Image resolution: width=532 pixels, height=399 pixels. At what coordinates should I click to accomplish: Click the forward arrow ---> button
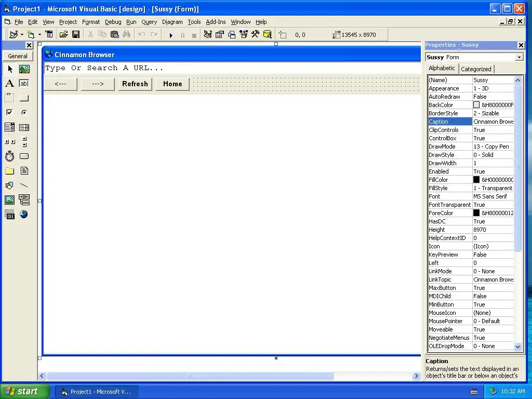98,84
